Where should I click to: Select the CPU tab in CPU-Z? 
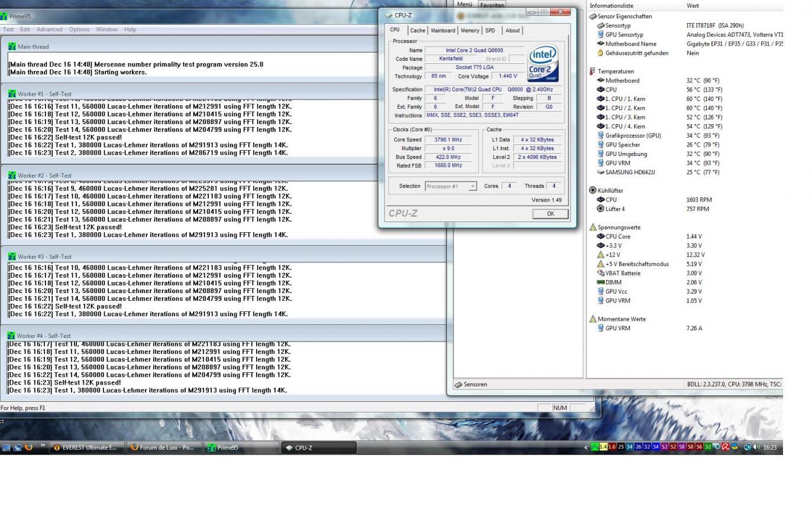(394, 30)
